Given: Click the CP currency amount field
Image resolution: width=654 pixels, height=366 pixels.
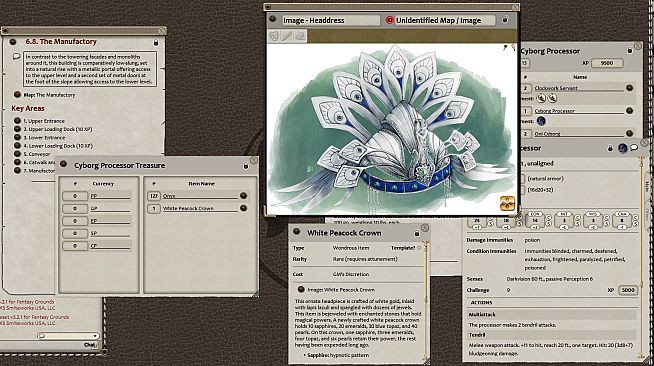Looking at the screenshot, I should coord(75,246).
